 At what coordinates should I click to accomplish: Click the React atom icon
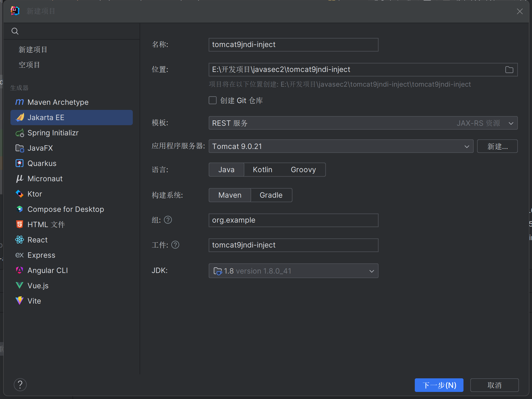tap(20, 240)
